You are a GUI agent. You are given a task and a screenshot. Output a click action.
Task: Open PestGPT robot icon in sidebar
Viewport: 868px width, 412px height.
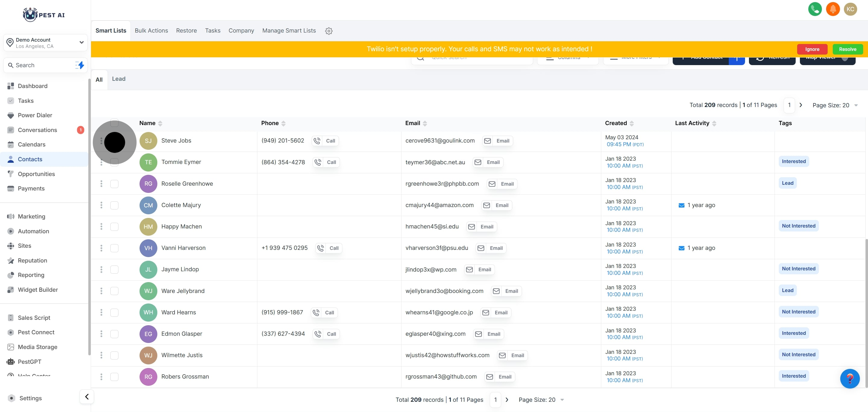(x=11, y=361)
